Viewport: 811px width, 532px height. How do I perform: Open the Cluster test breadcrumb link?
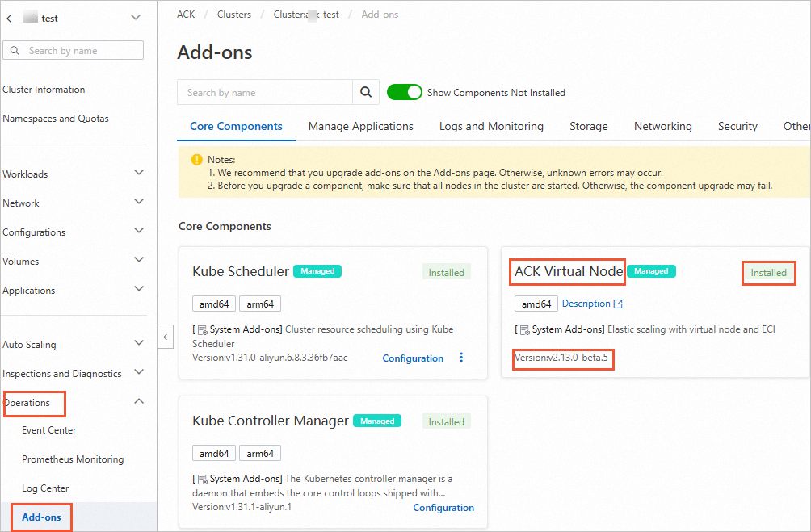(306, 15)
